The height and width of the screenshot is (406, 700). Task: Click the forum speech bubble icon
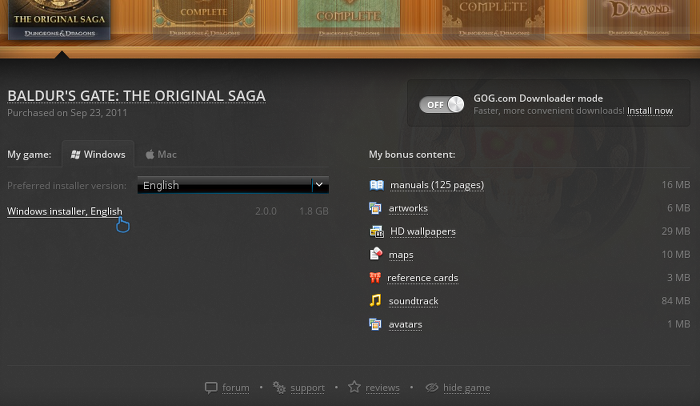pos(211,388)
